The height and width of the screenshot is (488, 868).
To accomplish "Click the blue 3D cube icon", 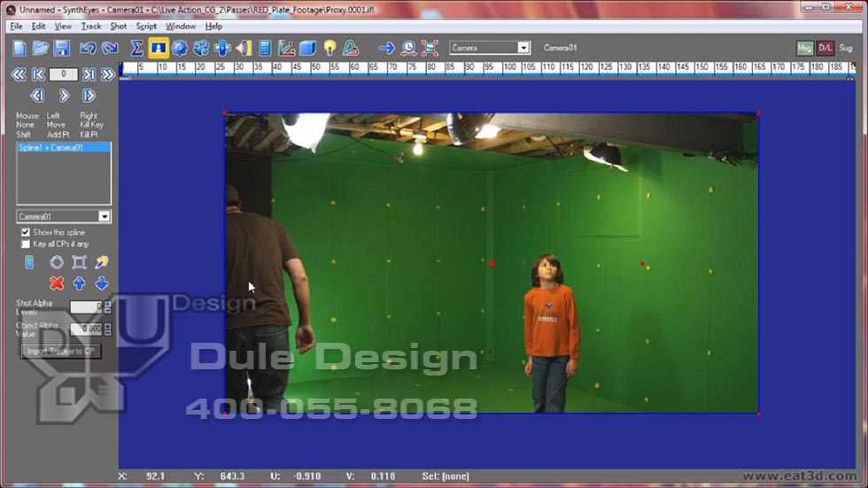I will pyautogui.click(x=307, y=48).
